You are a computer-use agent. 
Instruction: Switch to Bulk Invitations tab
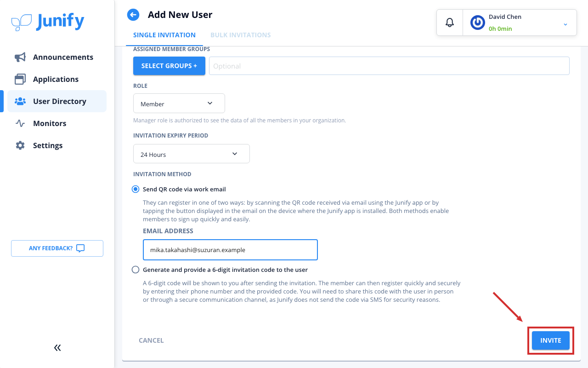[241, 35]
